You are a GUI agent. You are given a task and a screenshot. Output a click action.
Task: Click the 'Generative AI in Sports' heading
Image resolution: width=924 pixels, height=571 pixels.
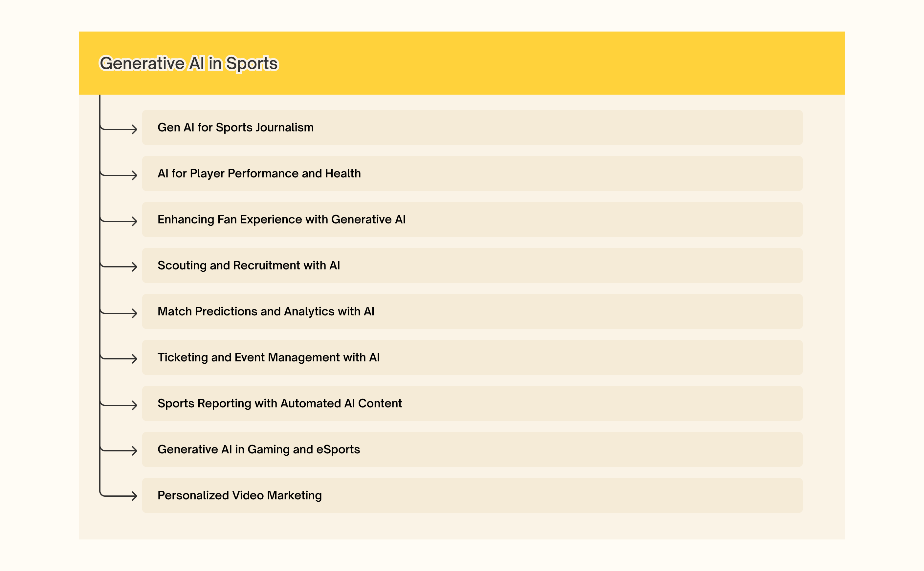point(189,63)
